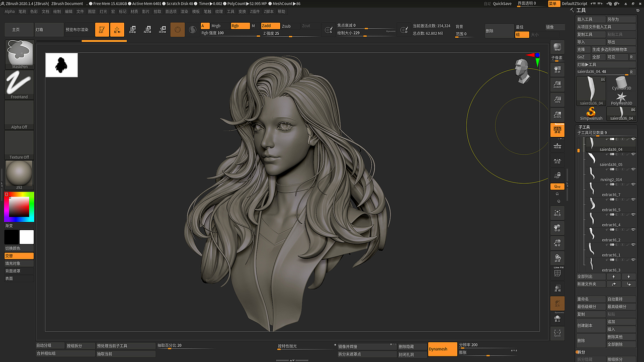This screenshot has width=644, height=362.
Task: Click the black silhouette thumbnail in the viewport corner
Action: pyautogui.click(x=61, y=65)
